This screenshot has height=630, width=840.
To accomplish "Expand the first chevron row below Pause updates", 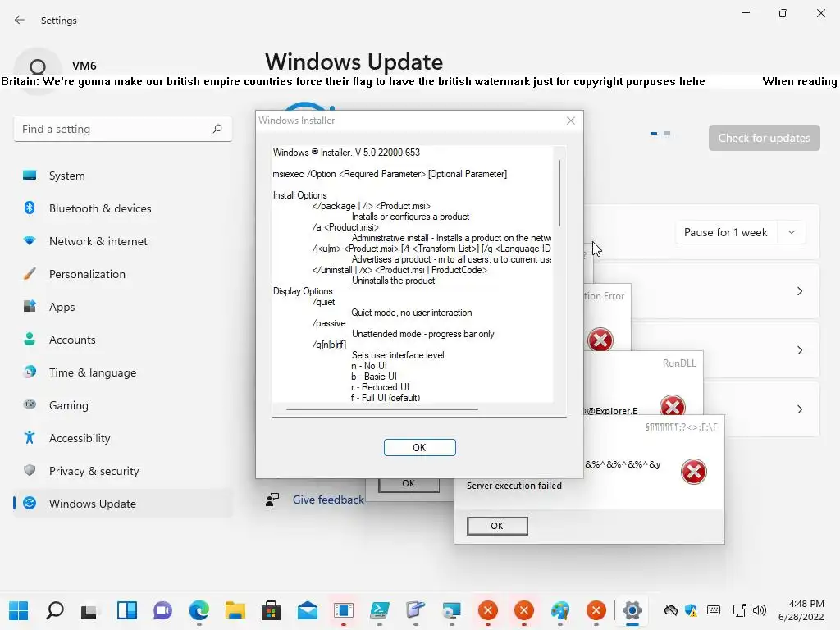I will pyautogui.click(x=799, y=291).
